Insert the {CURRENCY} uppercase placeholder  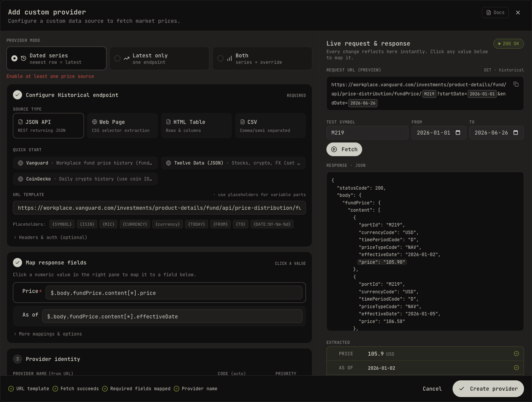[135, 224]
